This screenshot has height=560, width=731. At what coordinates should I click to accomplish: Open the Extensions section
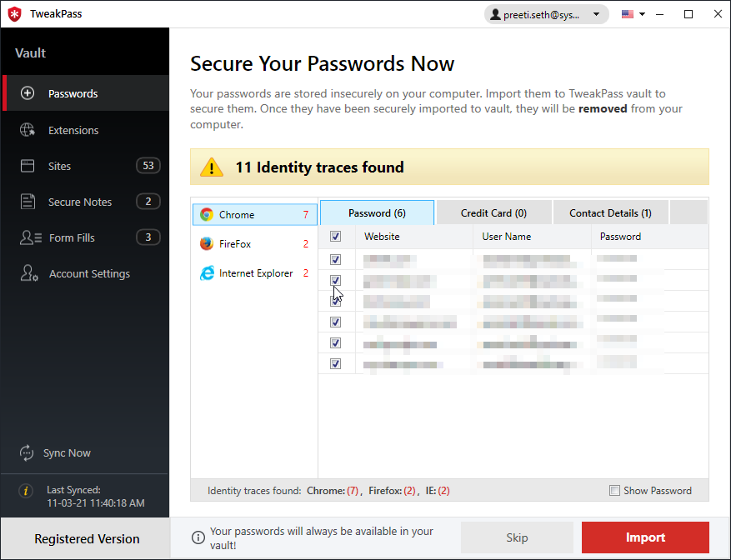pyautogui.click(x=74, y=130)
